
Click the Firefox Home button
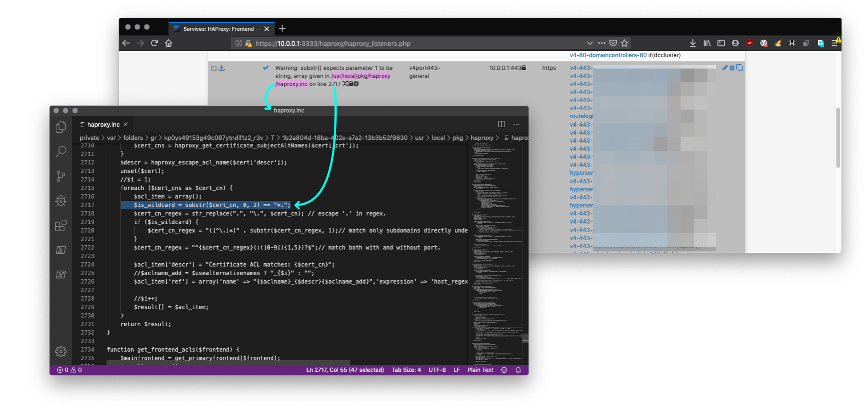pos(169,43)
